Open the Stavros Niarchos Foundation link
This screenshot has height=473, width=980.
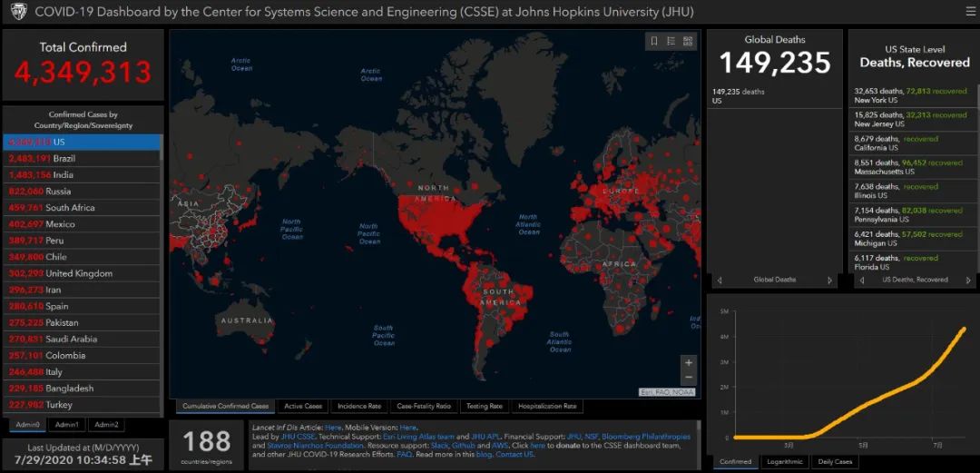coord(316,446)
